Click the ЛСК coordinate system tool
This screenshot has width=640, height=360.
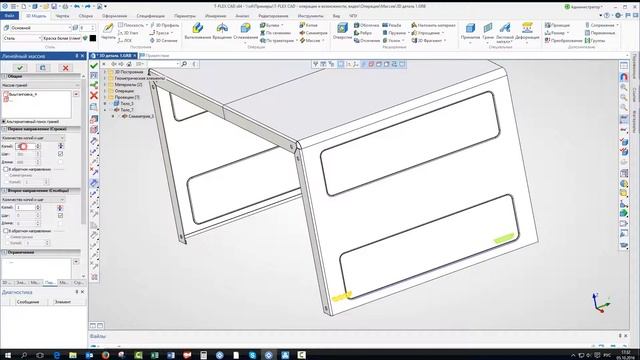124,40
